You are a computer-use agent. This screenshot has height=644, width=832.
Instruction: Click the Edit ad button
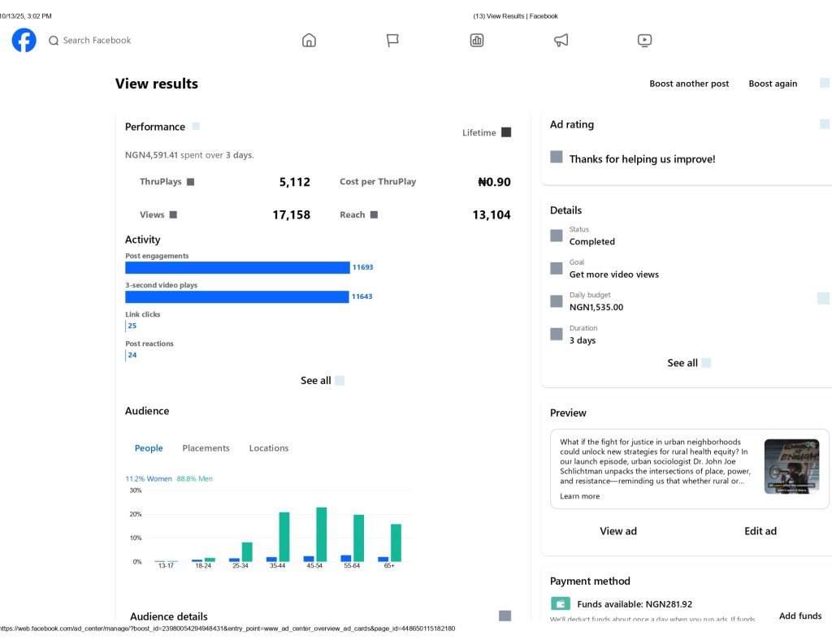pos(760,531)
